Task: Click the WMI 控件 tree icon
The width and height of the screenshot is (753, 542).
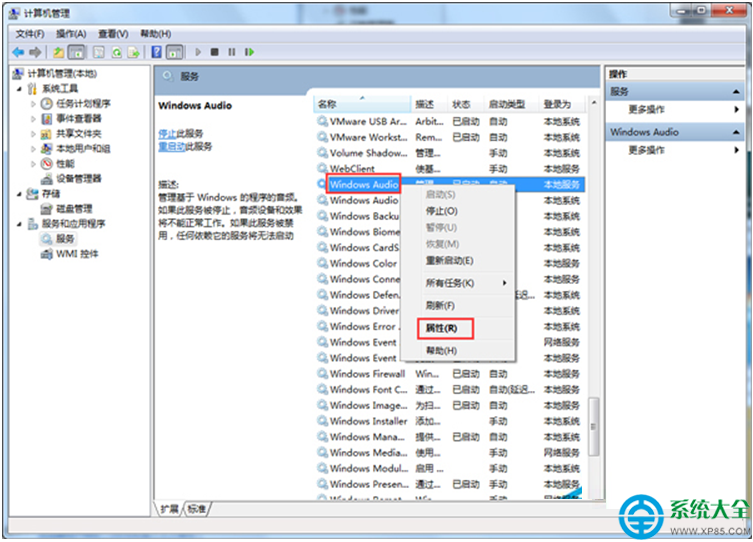Action: click(47, 254)
